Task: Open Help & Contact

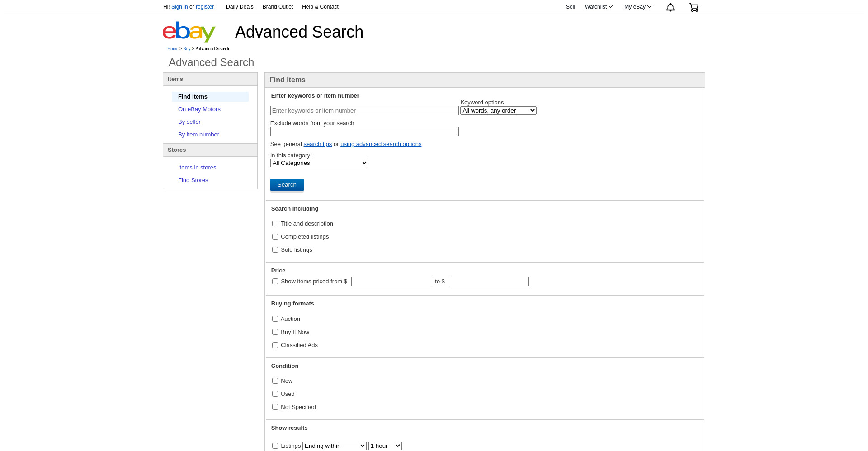Action: point(320,7)
